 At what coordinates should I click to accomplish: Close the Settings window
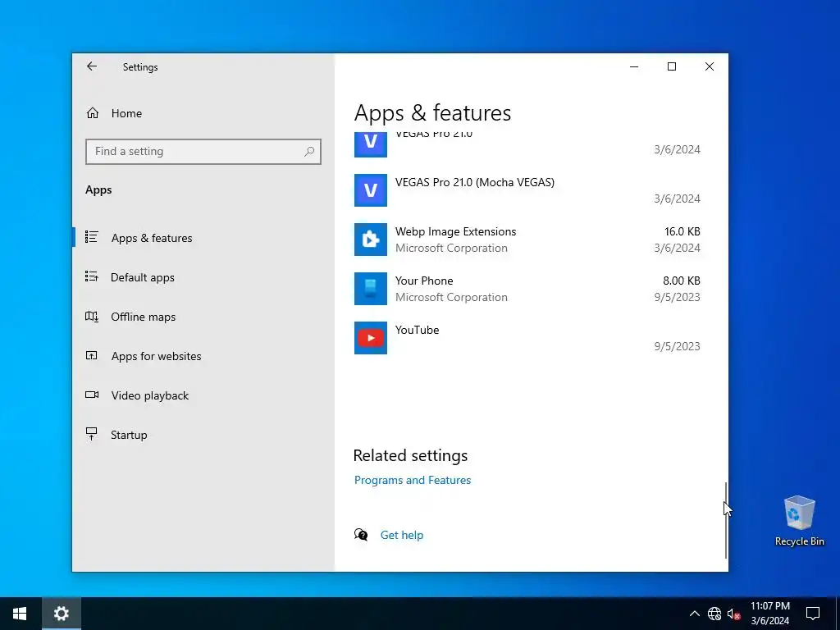coord(710,66)
